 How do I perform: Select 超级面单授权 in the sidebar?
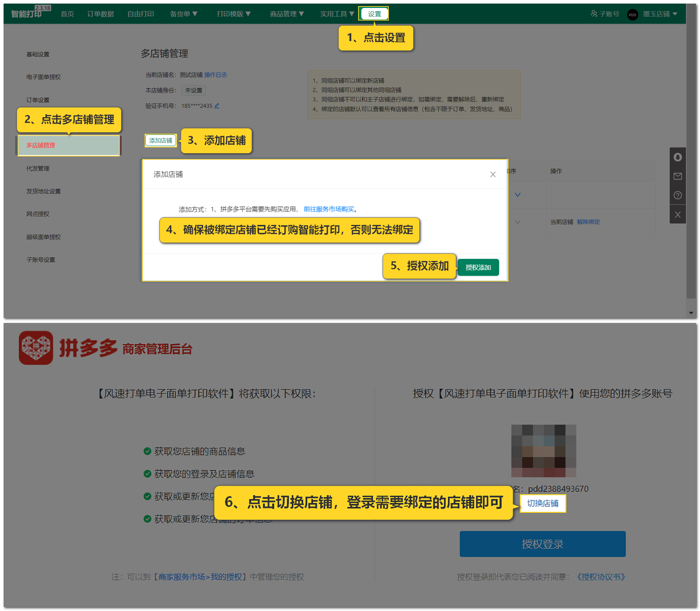(44, 237)
